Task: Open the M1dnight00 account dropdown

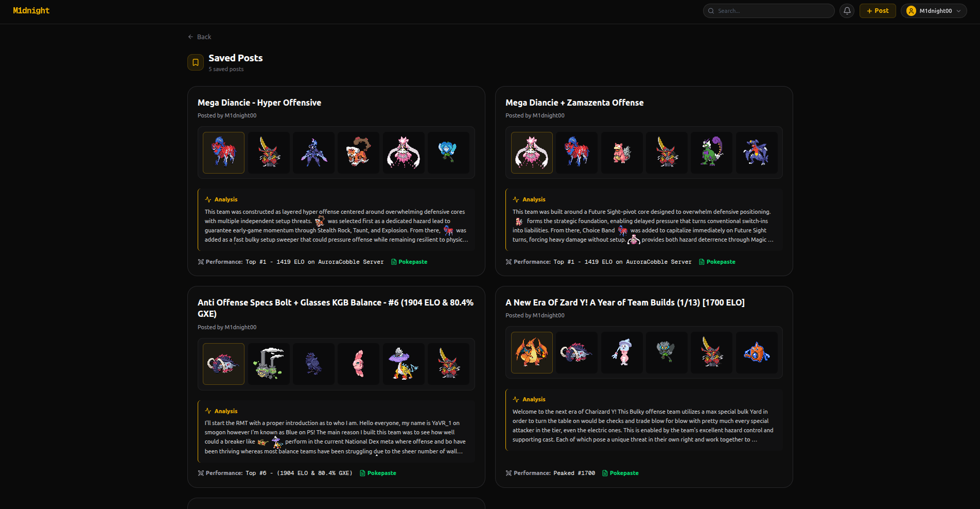Action: point(934,11)
